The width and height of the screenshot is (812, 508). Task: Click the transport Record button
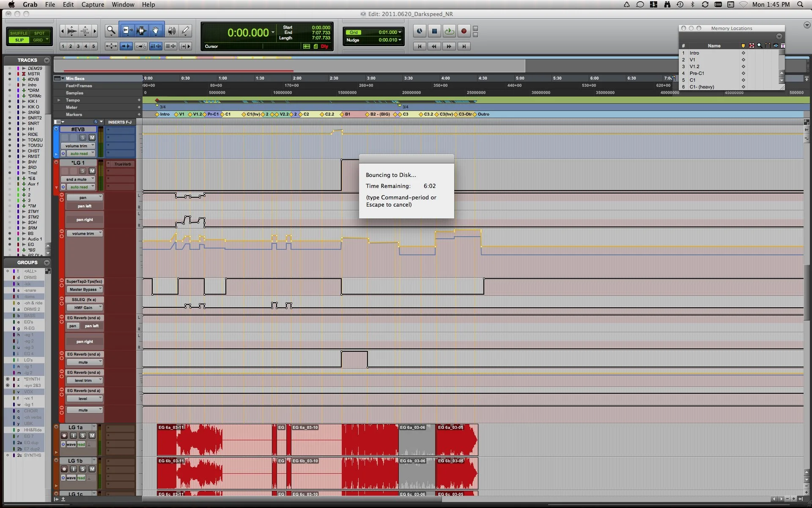click(x=464, y=31)
